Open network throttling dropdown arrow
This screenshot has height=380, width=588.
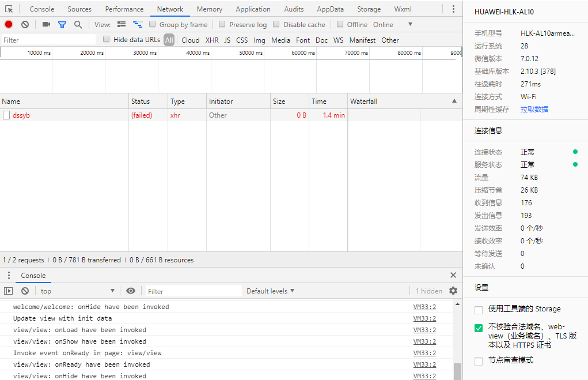[x=410, y=24]
